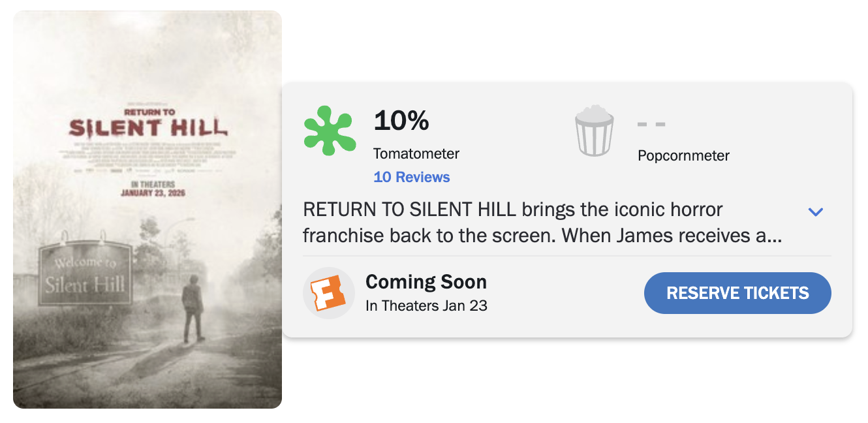Click the Tomatometer label
Viewport: 868px width, 423px height.
click(416, 154)
